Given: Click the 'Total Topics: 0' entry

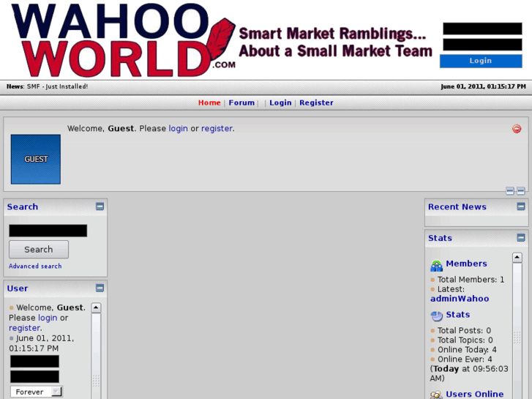Looking at the screenshot, I should (465, 340).
